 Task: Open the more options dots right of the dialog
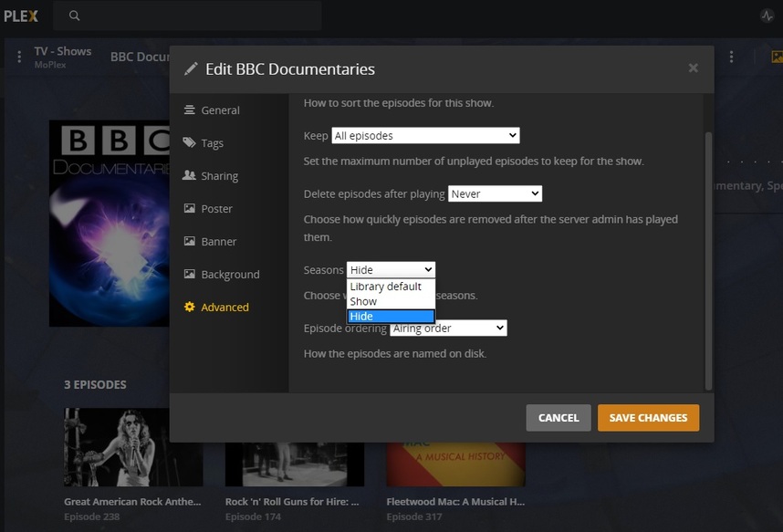(731, 57)
